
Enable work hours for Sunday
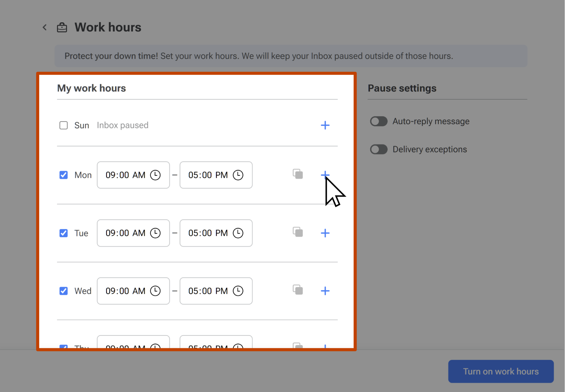(63, 125)
